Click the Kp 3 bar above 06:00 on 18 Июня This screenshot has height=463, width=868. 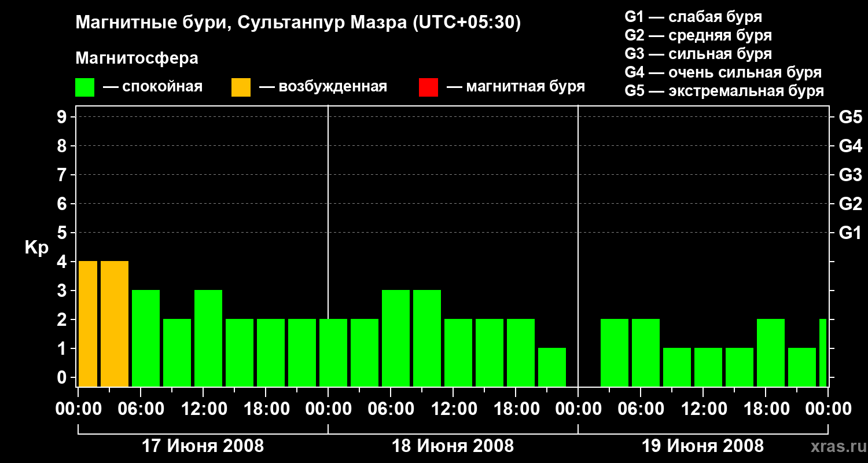pyautogui.click(x=396, y=338)
